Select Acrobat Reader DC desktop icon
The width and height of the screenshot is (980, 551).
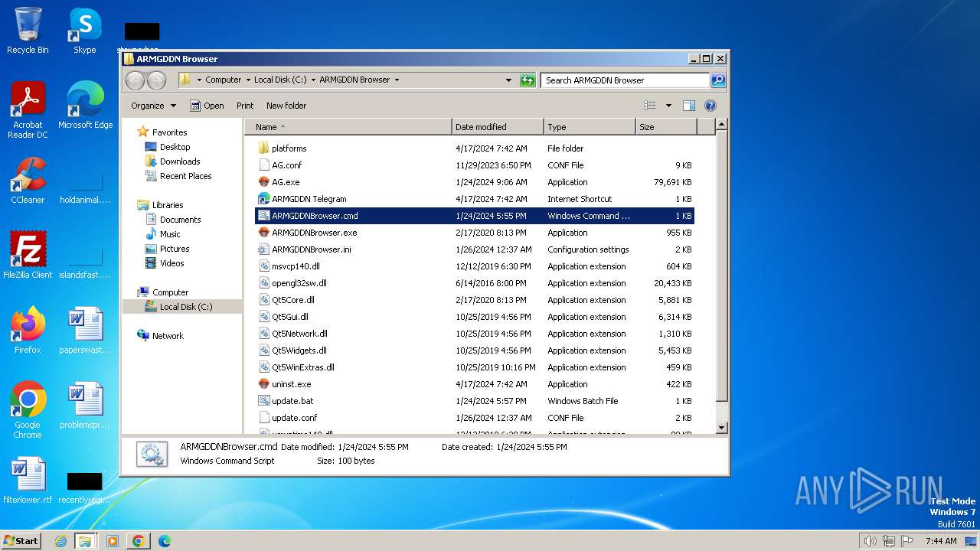(28, 110)
